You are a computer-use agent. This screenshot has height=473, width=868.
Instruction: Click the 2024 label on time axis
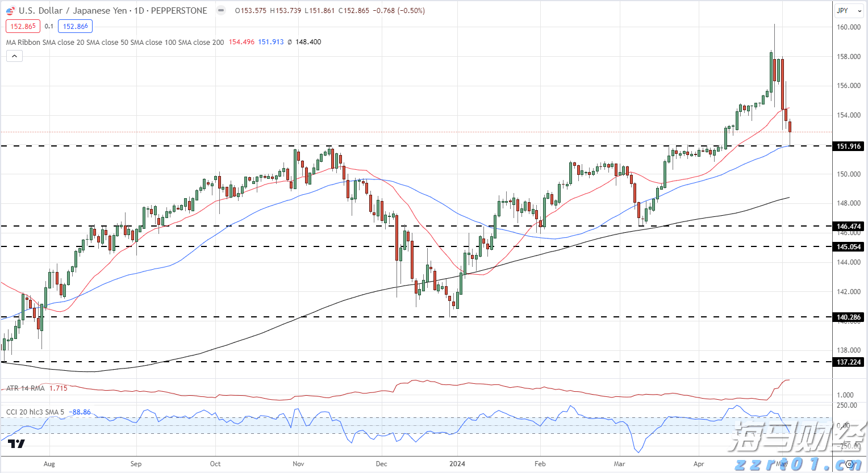coord(457,464)
